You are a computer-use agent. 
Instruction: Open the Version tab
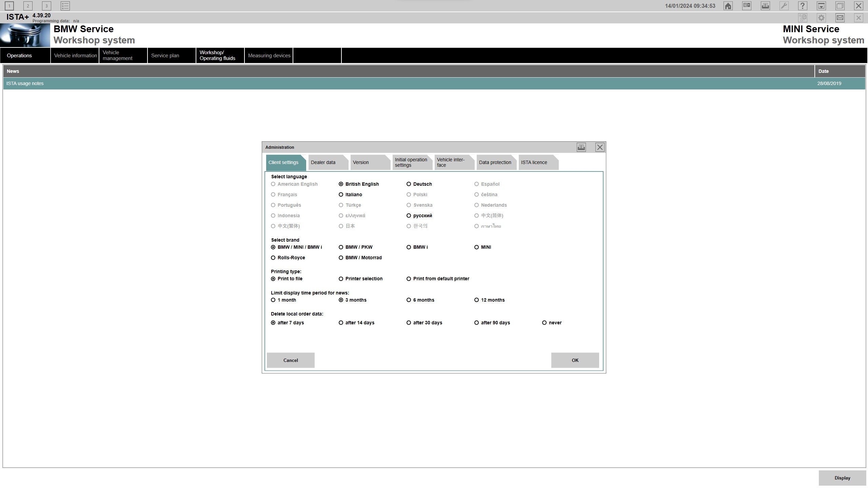coord(370,162)
